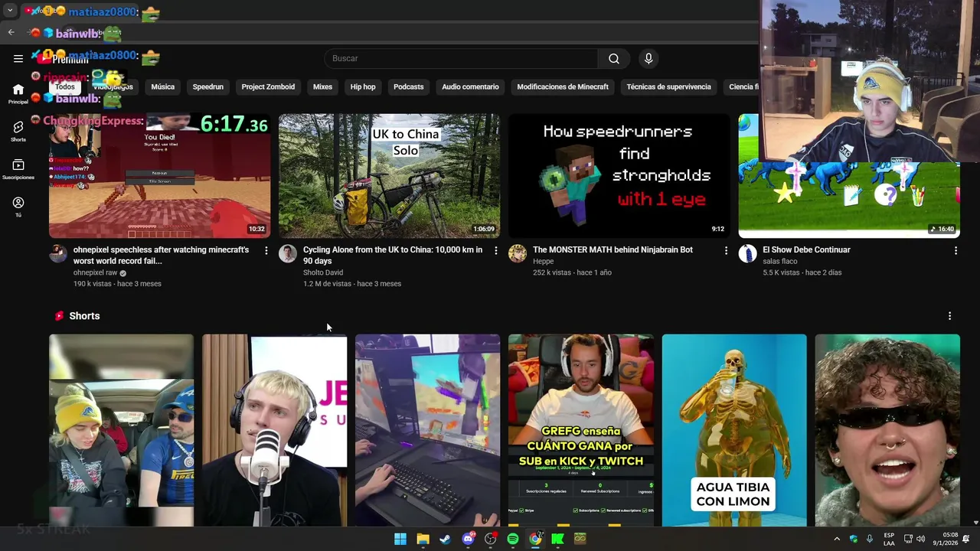Visit the salas flaco channel link

pos(779,261)
